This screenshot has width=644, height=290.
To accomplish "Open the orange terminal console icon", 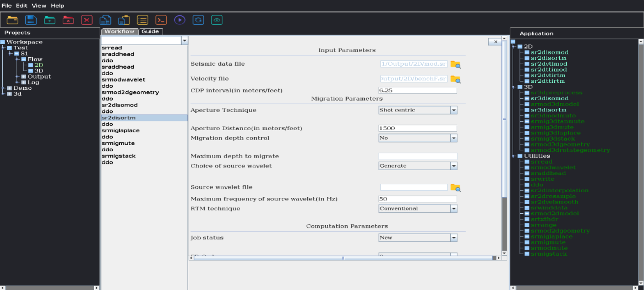I will pos(161,20).
